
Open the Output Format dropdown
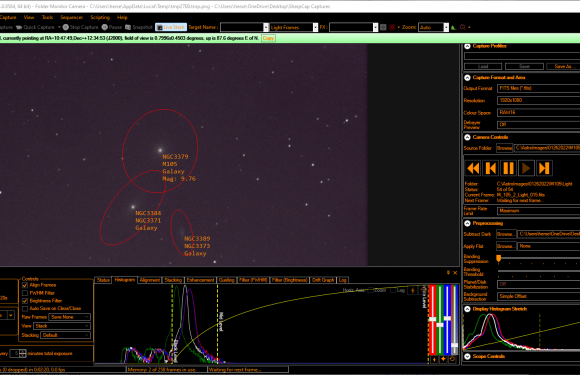[539, 88]
